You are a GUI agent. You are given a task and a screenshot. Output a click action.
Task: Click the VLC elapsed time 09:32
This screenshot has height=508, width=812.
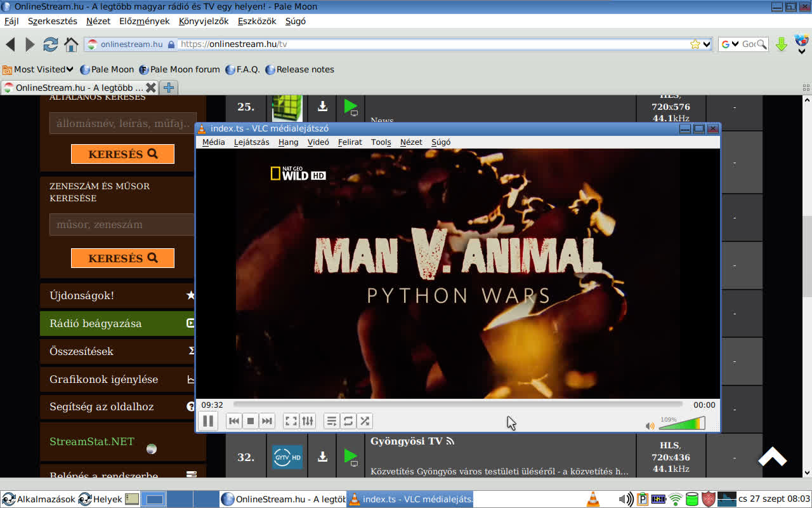coord(212,404)
